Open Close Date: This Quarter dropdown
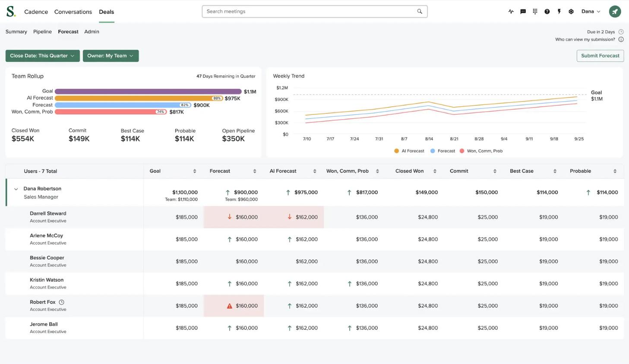Screen dimensions: 629x364 click(42, 56)
